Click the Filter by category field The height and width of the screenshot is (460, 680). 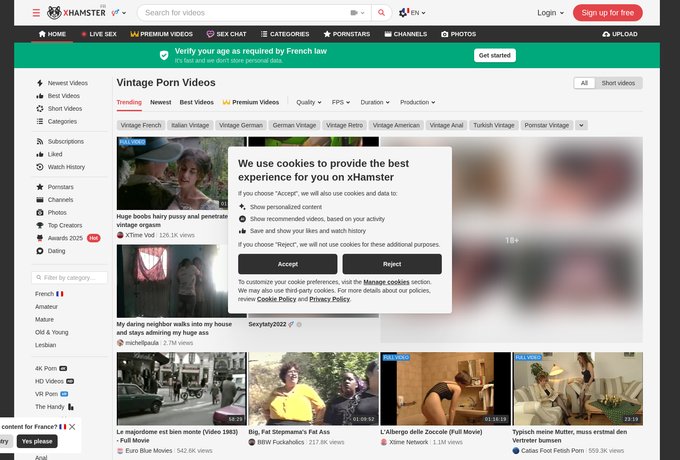click(x=69, y=277)
